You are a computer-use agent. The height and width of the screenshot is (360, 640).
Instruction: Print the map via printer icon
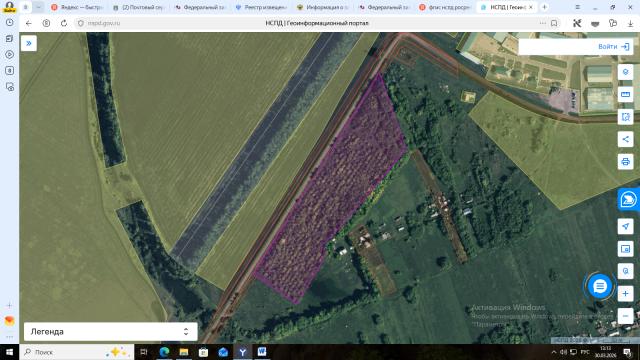pyautogui.click(x=625, y=162)
